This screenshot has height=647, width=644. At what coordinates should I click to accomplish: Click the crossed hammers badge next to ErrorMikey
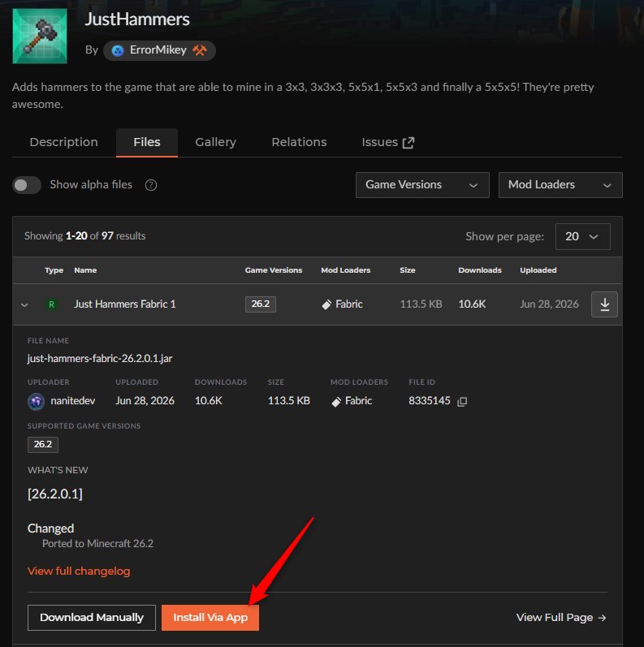[200, 50]
